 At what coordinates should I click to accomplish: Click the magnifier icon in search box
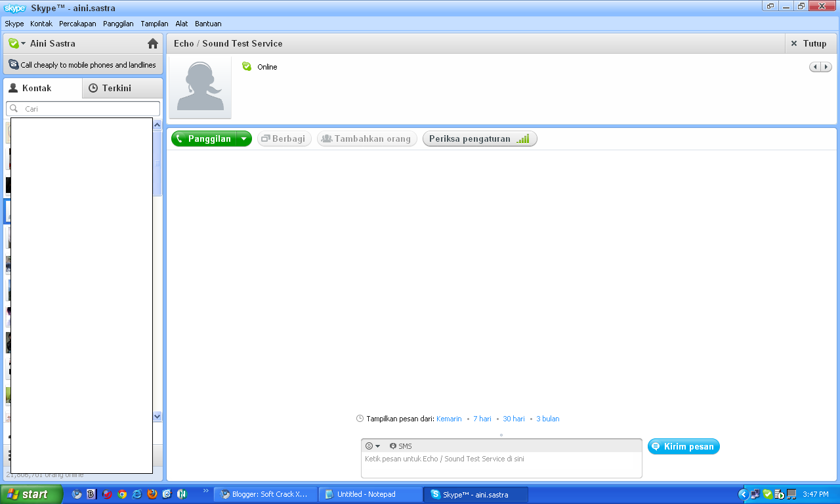tap(14, 108)
